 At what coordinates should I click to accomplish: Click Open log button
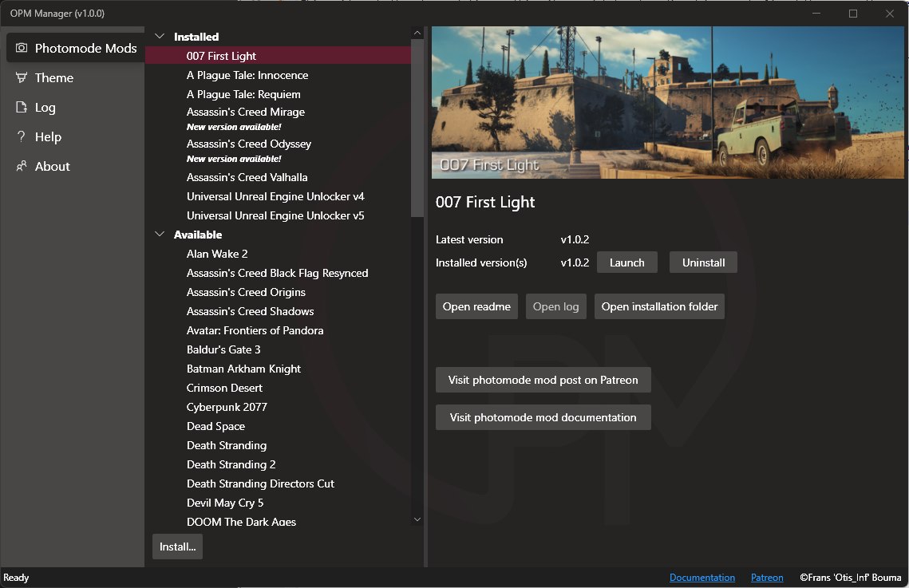555,306
